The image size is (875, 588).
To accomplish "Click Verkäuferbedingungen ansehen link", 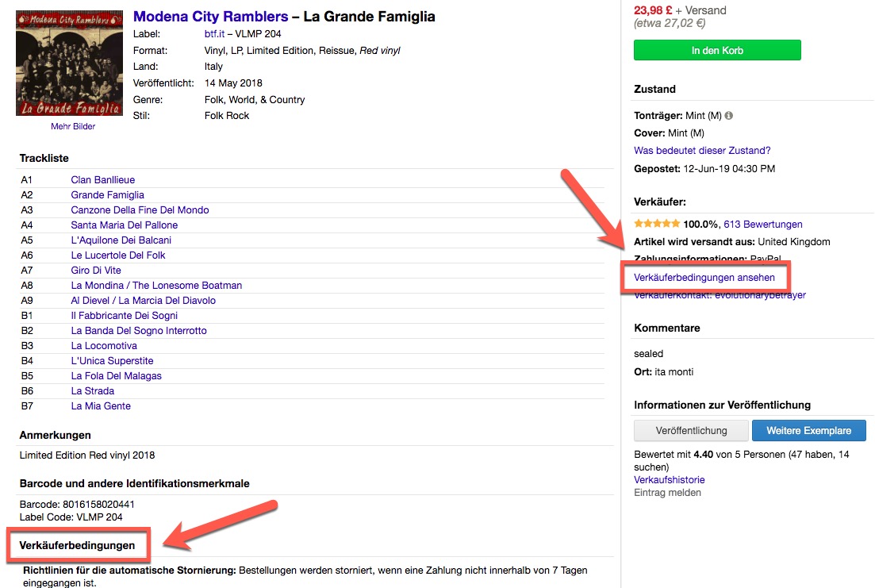I will coord(704,278).
